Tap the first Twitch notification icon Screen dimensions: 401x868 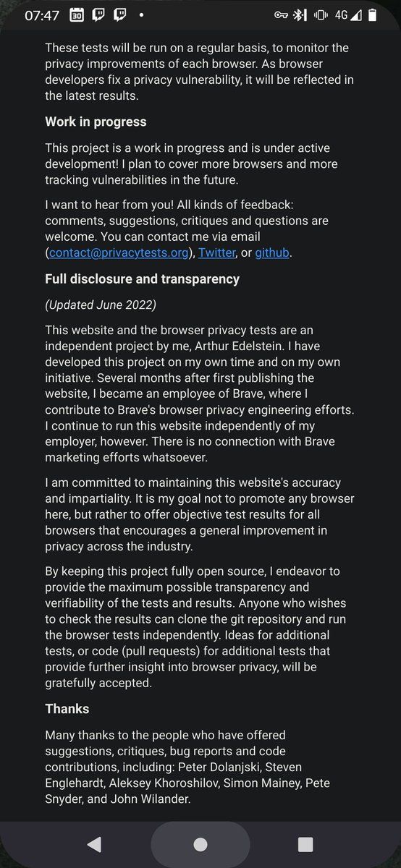[x=99, y=14]
